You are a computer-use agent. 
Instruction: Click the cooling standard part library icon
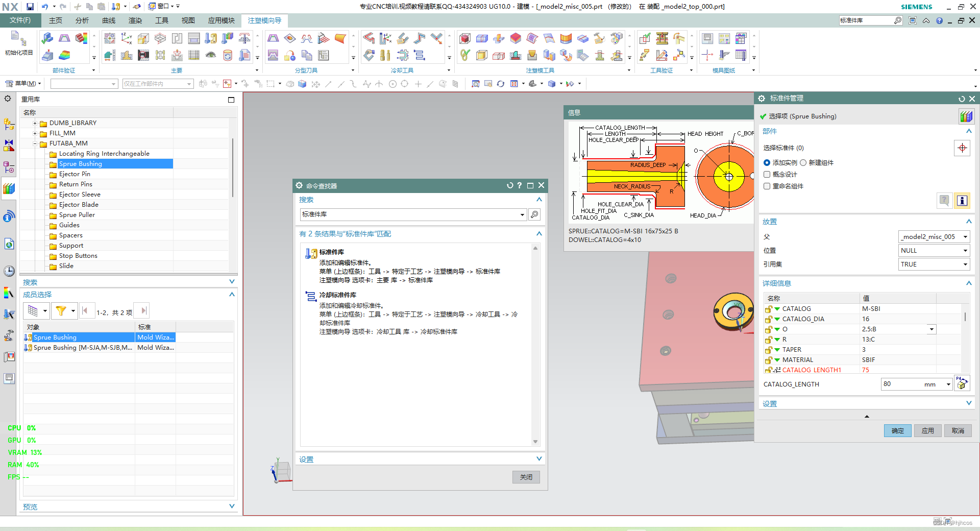(420, 55)
